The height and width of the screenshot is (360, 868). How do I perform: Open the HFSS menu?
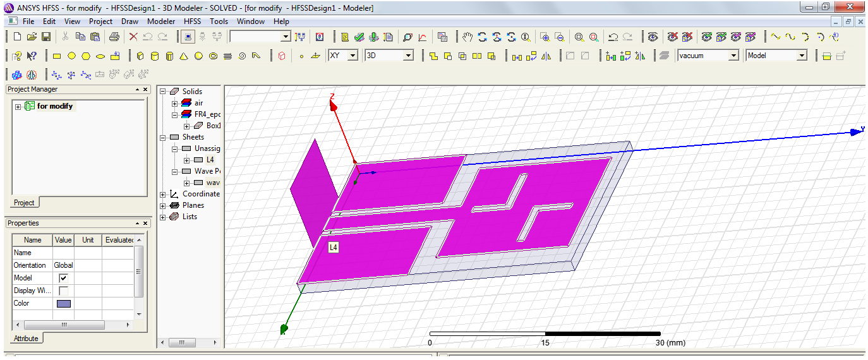coord(193,21)
